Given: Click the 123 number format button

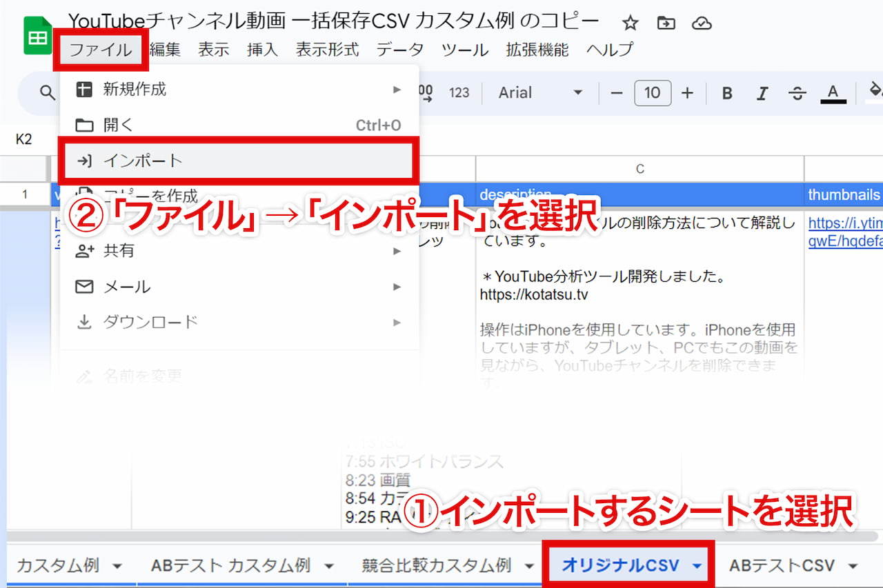Looking at the screenshot, I should coord(459,92).
